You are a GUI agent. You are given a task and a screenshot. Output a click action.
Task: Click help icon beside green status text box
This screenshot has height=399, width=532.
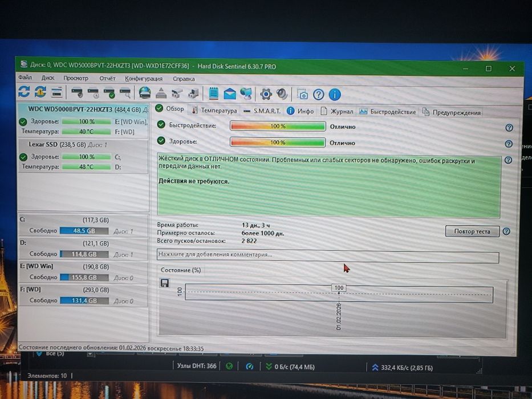pos(508,160)
